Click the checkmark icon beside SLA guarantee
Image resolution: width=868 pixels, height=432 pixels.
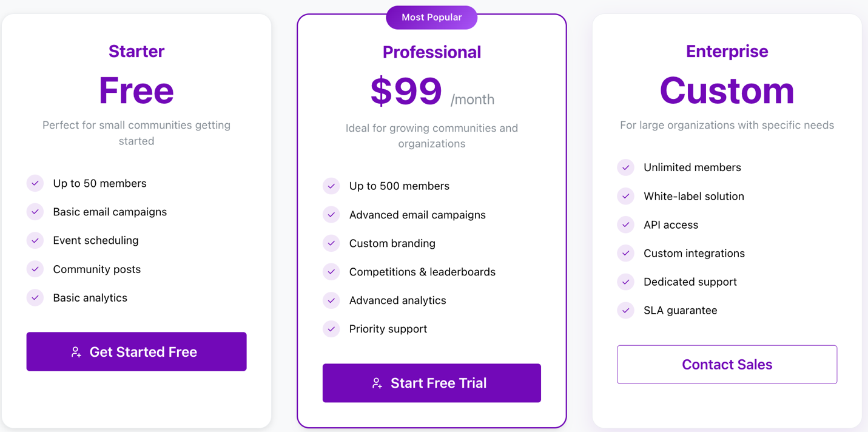click(x=626, y=310)
